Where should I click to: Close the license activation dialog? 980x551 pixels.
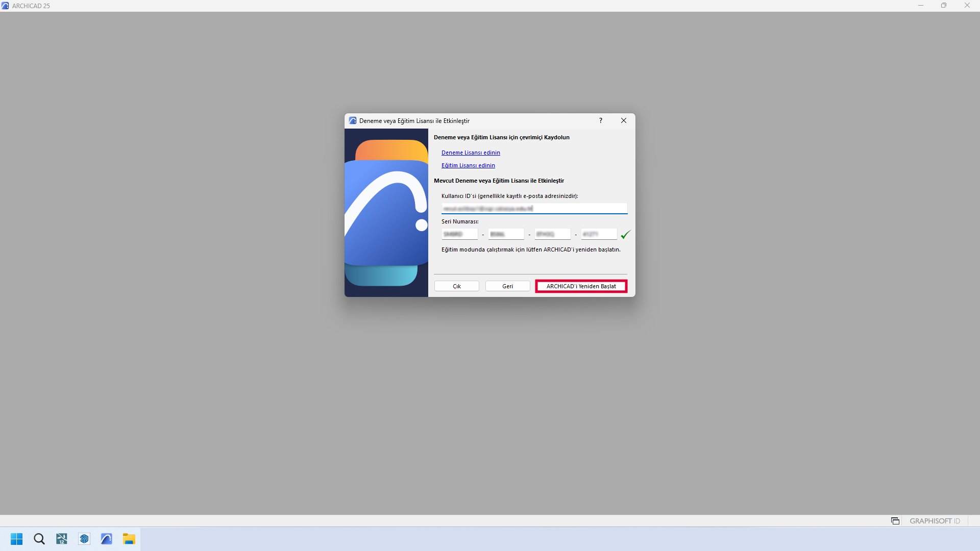[x=623, y=121]
